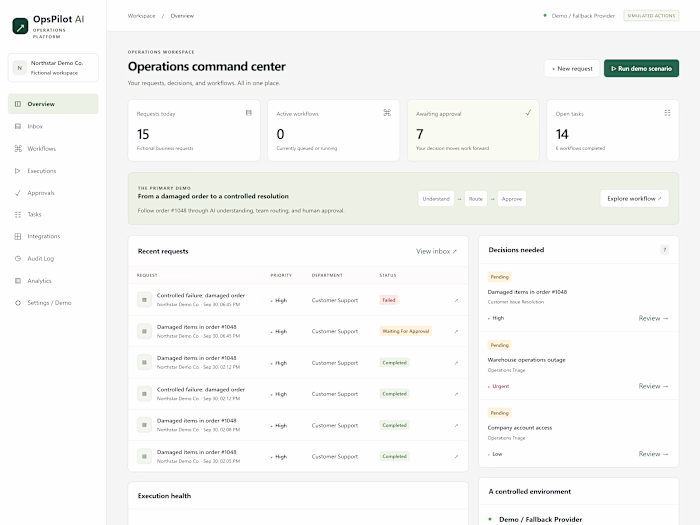Open Executions in the sidebar

[53, 171]
